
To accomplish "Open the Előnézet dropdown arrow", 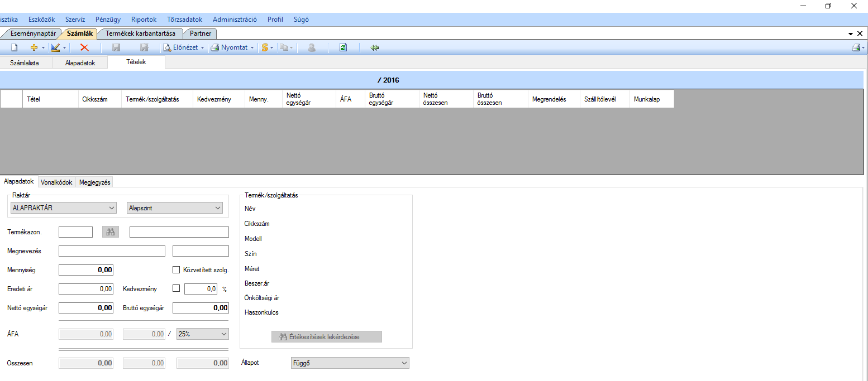I will click(x=203, y=48).
